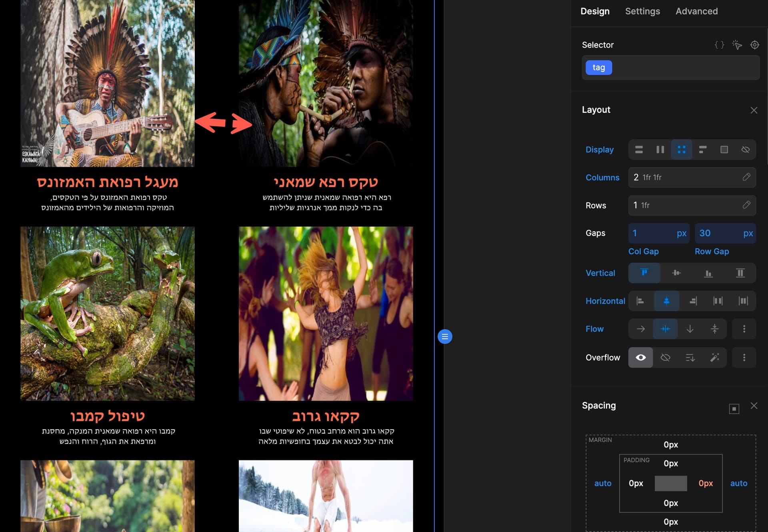Click the element picker cursor icon in Selector
The height and width of the screenshot is (532, 768).
(x=737, y=45)
